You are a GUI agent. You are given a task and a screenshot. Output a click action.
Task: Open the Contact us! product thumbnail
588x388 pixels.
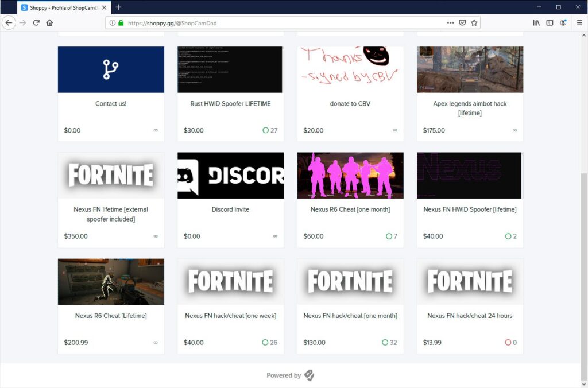[111, 69]
